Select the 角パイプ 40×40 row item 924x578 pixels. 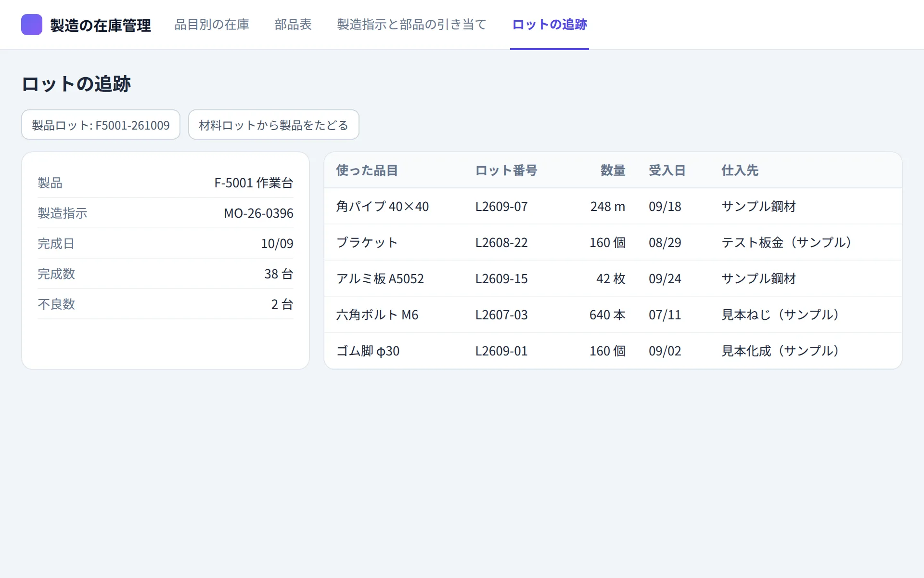click(x=383, y=206)
